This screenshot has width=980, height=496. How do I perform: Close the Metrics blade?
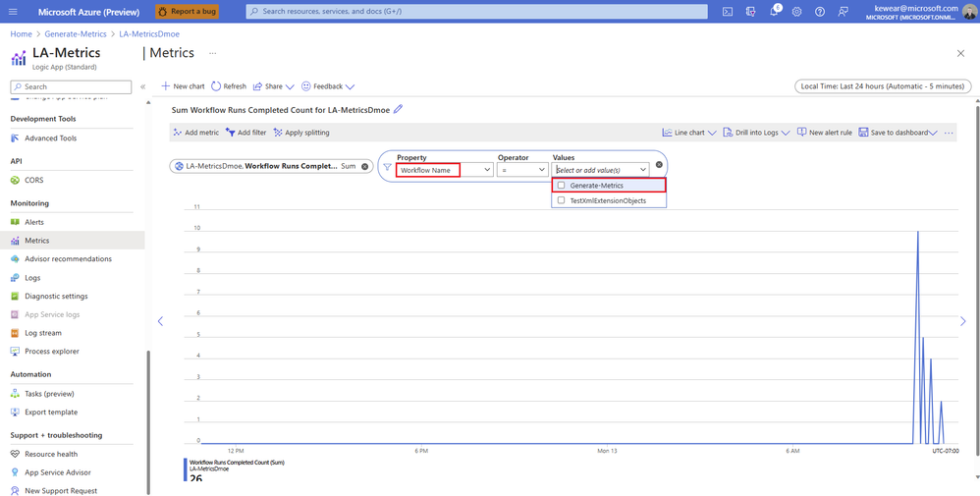(960, 54)
